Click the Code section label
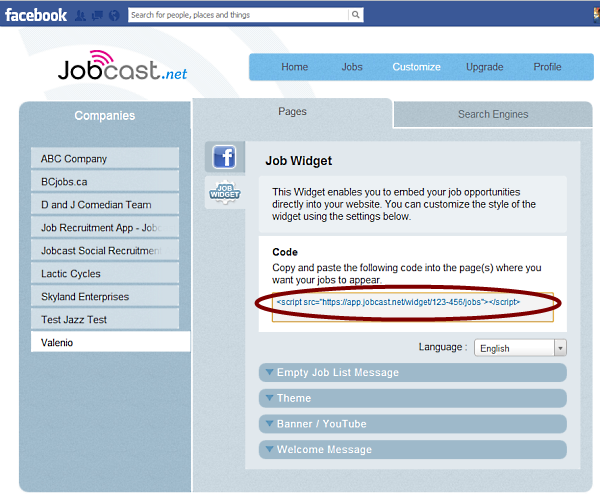Image resolution: width=600 pixels, height=499 pixels. [285, 252]
